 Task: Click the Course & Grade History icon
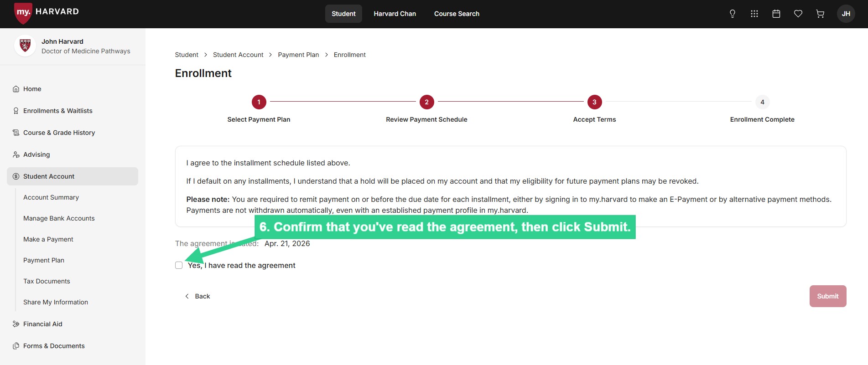[16, 133]
